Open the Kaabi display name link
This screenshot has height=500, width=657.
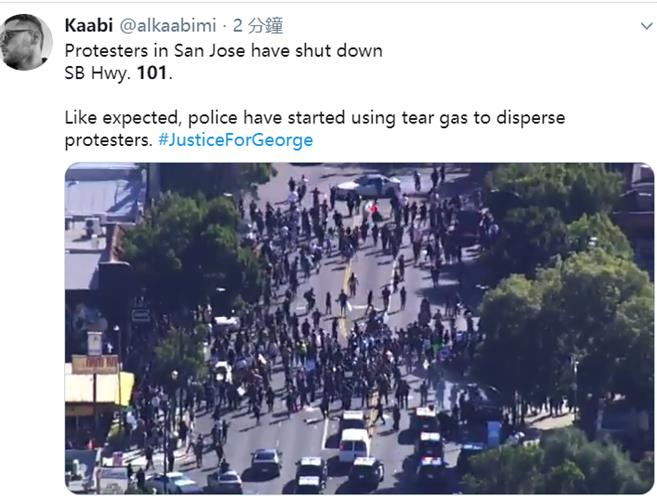[x=89, y=26]
